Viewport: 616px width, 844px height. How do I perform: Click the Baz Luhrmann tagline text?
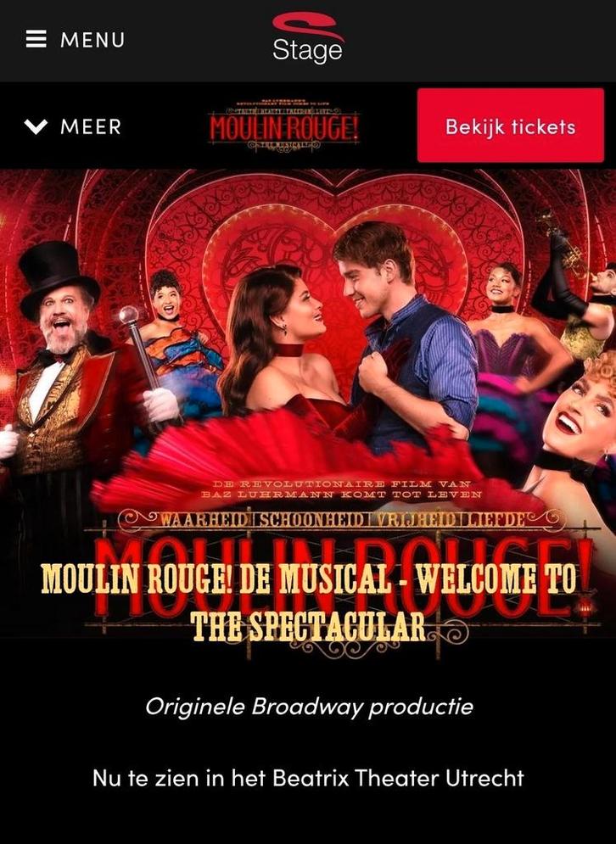tap(341, 489)
